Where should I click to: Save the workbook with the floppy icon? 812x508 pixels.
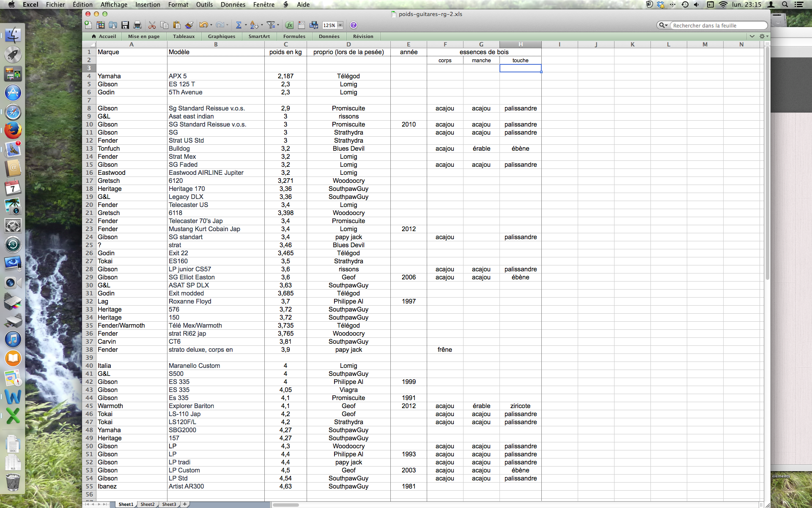pos(125,25)
